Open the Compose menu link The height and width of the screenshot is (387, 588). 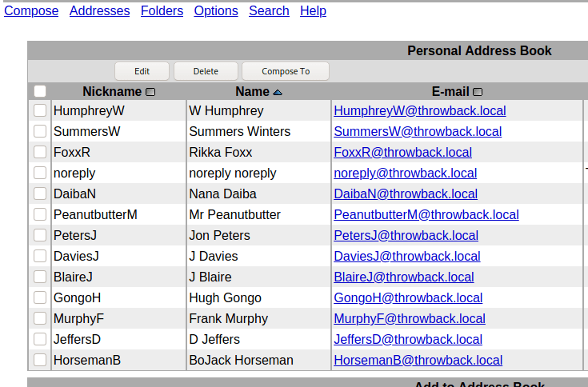[31, 10]
